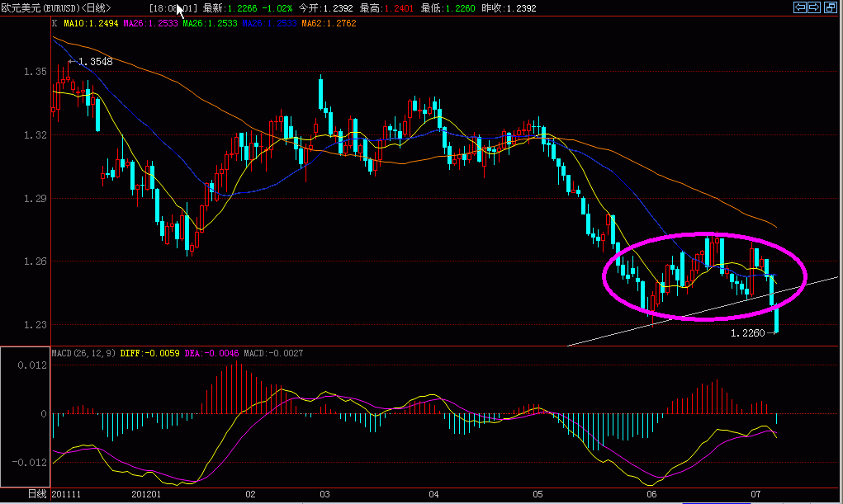Click the 201201 date axis label

(146, 494)
